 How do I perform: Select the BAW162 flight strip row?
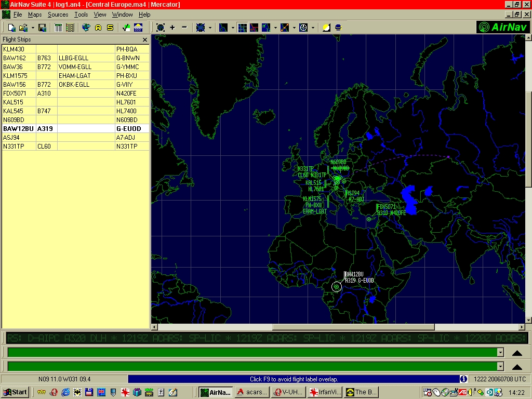click(76, 58)
